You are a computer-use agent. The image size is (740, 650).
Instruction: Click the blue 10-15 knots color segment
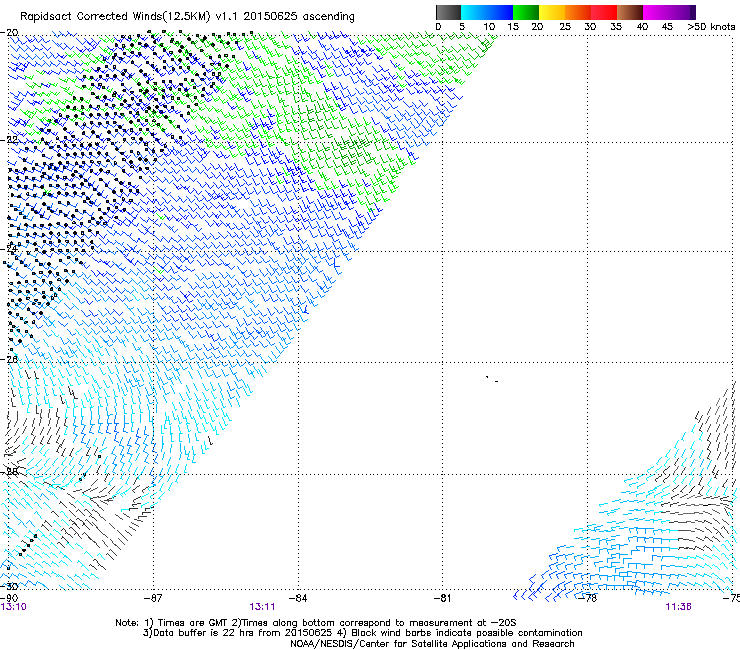(x=500, y=12)
